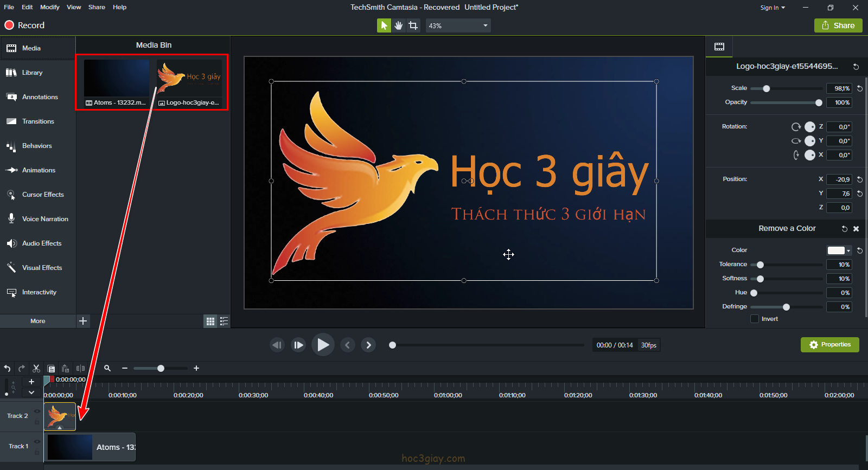Lock Track 2

37,421
